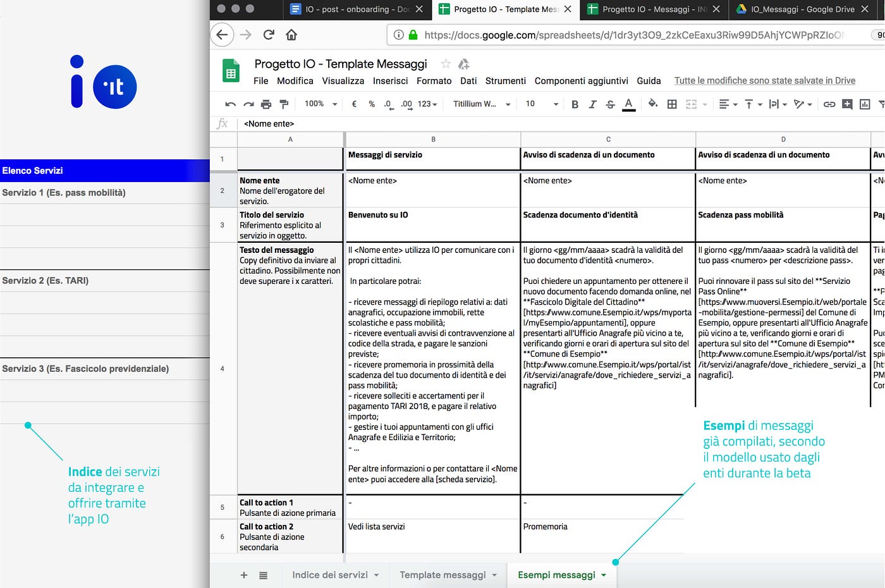Open the vertical align dropdown

[753, 104]
